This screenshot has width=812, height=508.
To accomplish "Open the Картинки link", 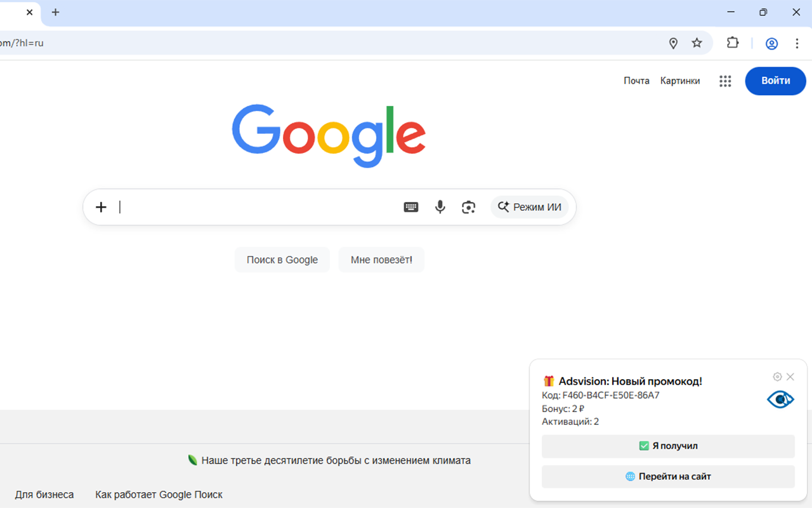I will (x=680, y=81).
